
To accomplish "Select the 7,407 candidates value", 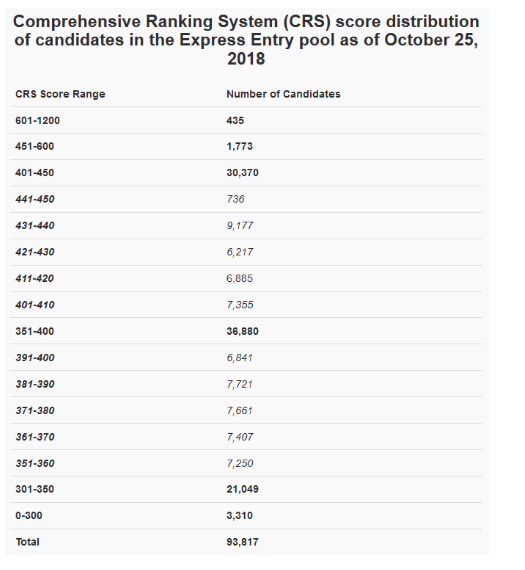I will tap(240, 437).
